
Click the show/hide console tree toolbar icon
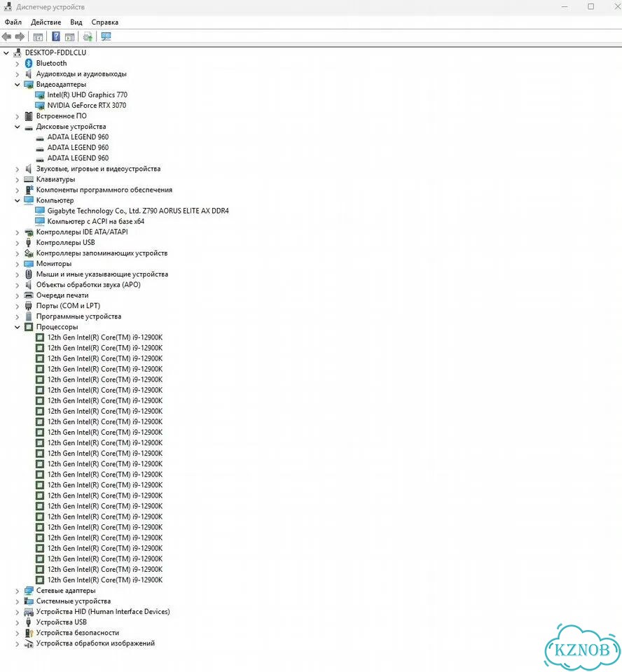click(38, 37)
